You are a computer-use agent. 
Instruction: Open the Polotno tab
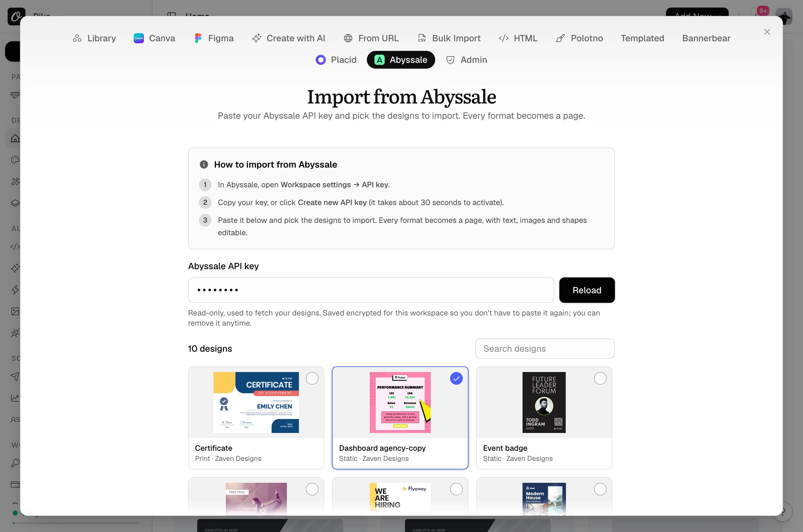tap(579, 38)
